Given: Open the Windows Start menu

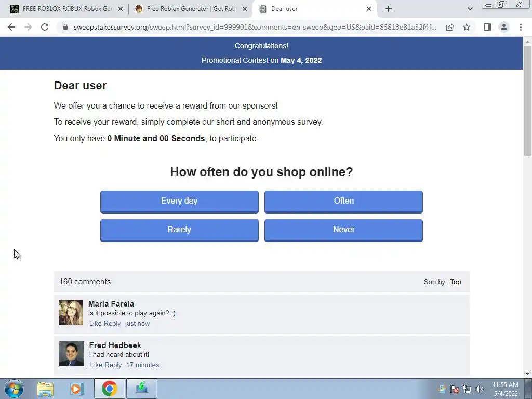Looking at the screenshot, I should (14, 389).
